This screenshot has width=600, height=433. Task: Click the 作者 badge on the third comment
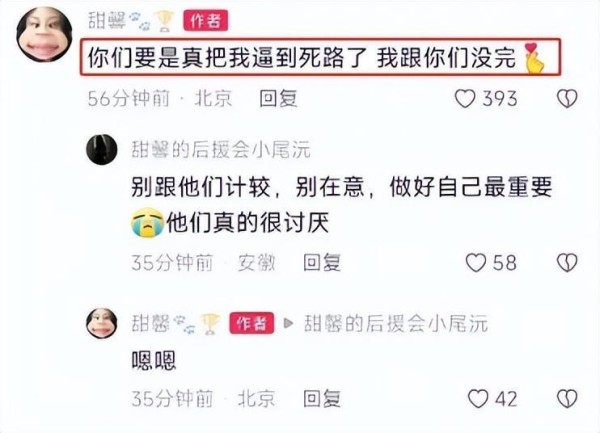pos(251,324)
